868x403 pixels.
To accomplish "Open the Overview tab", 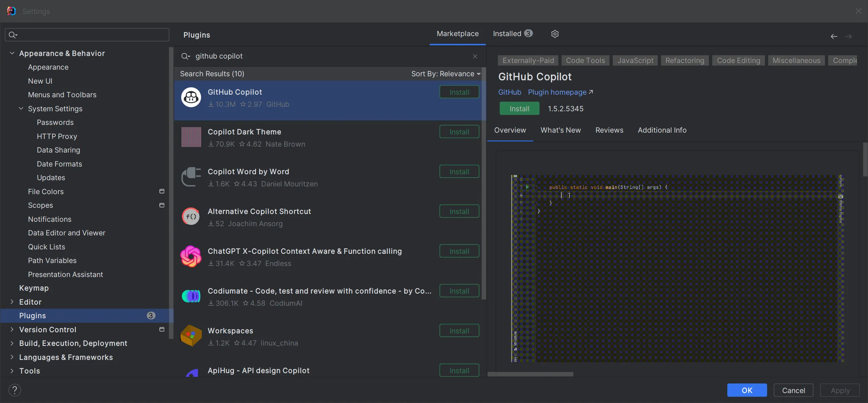I will pos(510,130).
